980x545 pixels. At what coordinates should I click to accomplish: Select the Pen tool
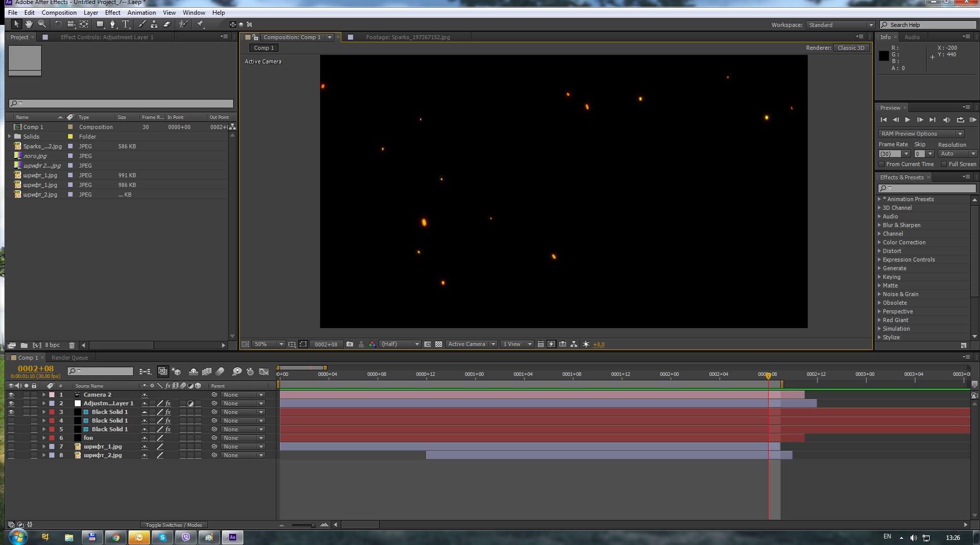click(113, 24)
